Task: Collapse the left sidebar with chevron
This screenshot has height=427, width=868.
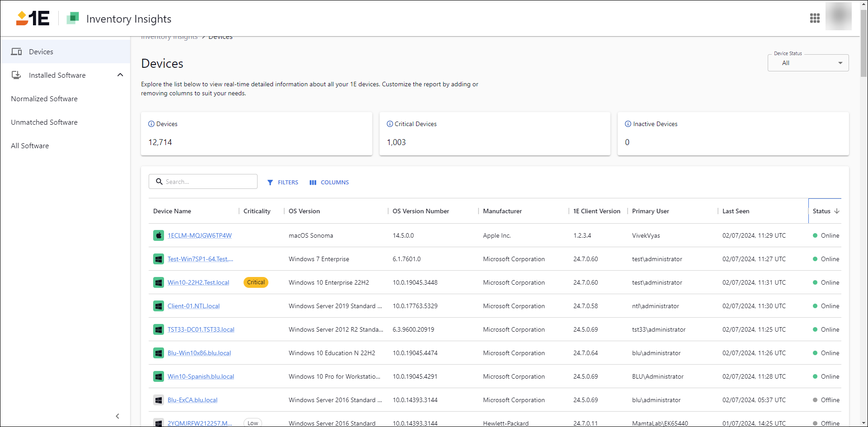Action: 117,416
